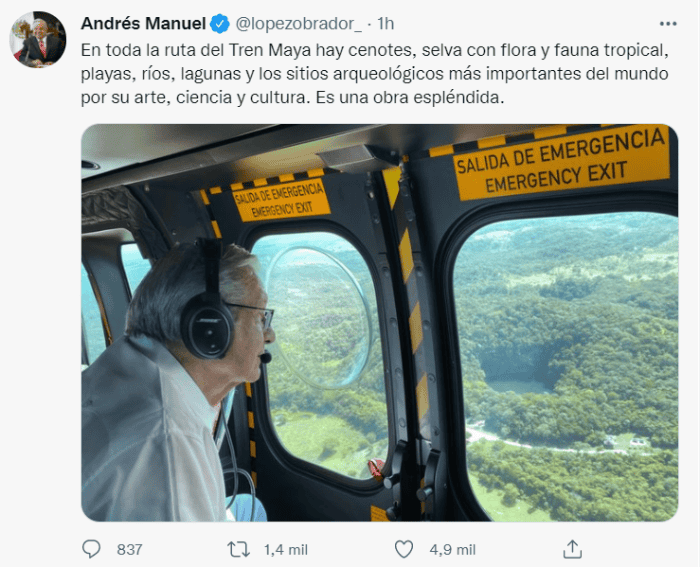Open the share upload icon
Viewport: 700px width, 567px height.
pyautogui.click(x=572, y=549)
